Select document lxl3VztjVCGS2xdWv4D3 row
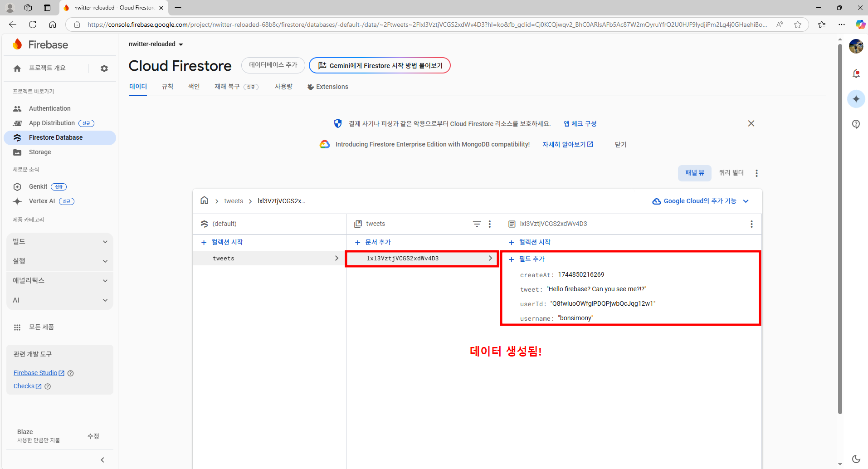Screen dimensions: 868x469 pos(422,259)
